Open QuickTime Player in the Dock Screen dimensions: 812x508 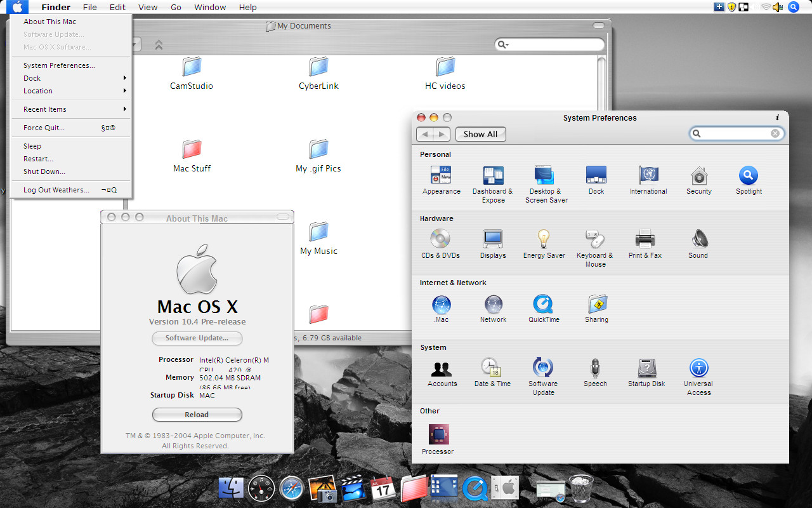(475, 488)
